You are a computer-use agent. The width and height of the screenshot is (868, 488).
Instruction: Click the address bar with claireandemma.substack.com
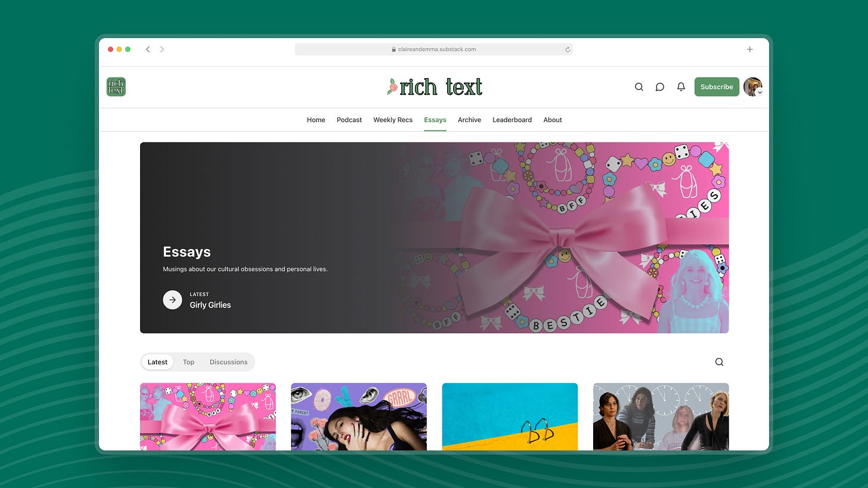pyautogui.click(x=434, y=49)
